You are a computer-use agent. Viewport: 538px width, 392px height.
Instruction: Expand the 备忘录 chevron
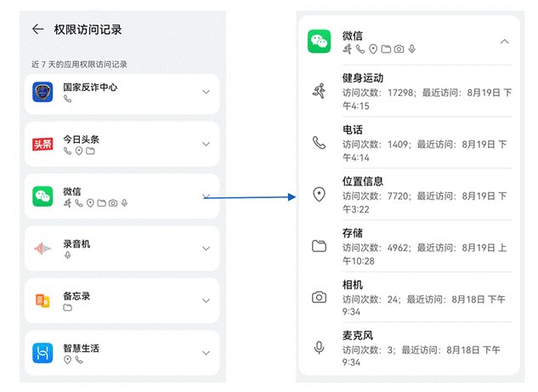coord(206,301)
